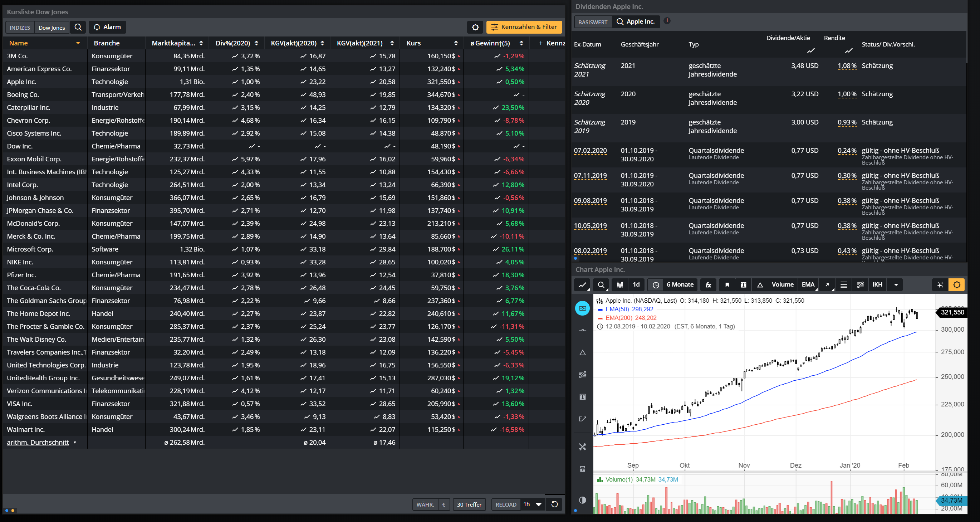Toggle the contrast theme icon in sidebar
The width and height of the screenshot is (980, 522).
582,500
